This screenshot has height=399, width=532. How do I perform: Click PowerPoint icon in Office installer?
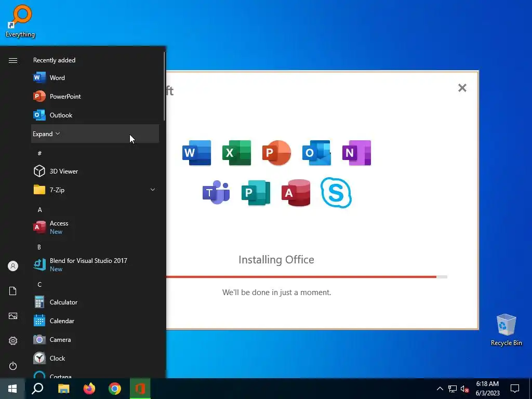[x=276, y=153]
